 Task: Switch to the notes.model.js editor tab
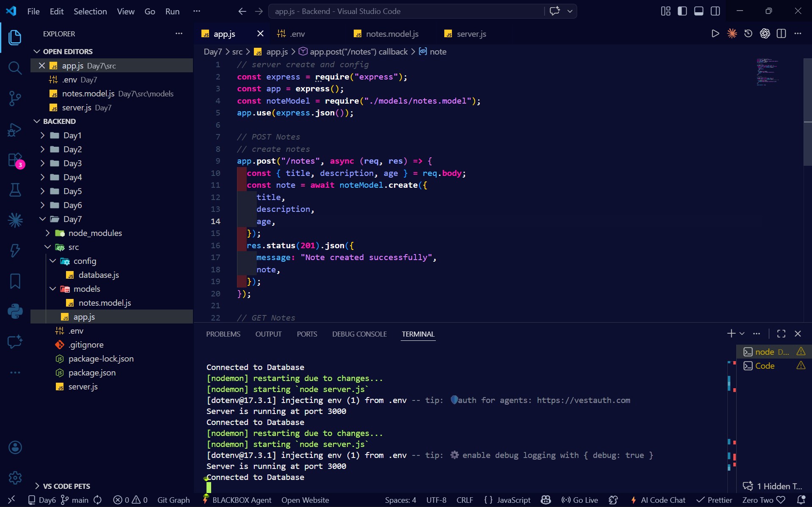coord(391,34)
